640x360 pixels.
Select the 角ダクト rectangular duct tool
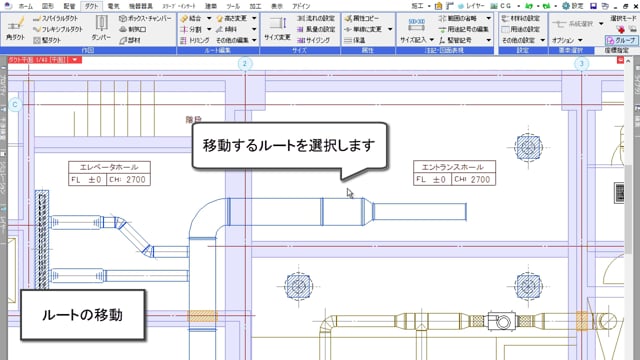click(16, 29)
